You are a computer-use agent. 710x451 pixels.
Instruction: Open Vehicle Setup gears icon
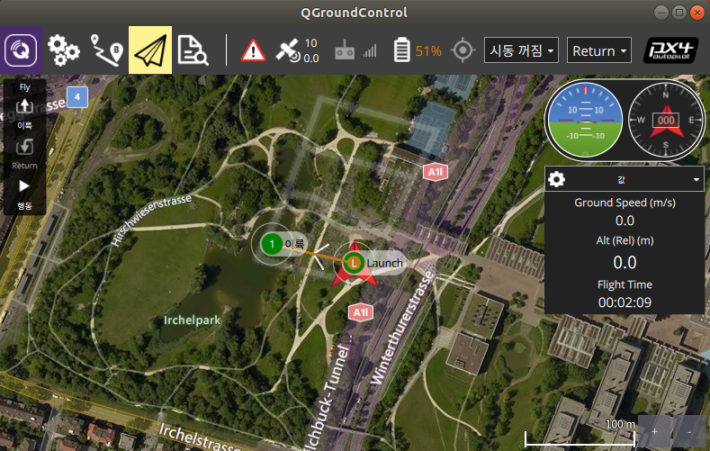point(63,50)
